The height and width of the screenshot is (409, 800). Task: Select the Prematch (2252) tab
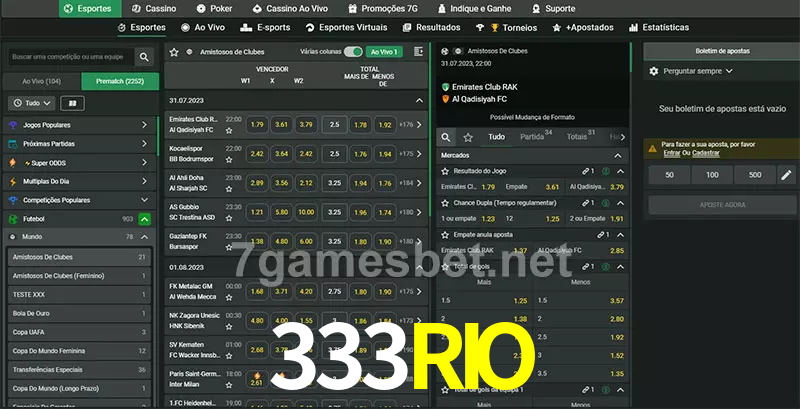click(120, 81)
